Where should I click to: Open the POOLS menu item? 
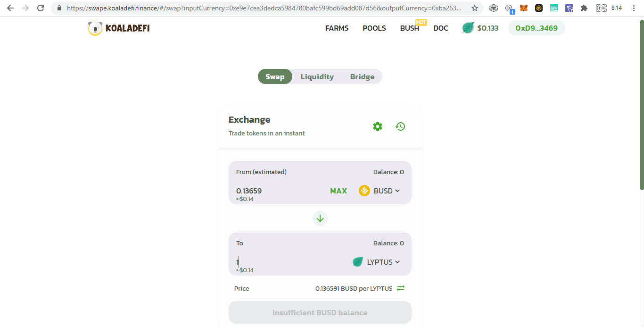(374, 28)
